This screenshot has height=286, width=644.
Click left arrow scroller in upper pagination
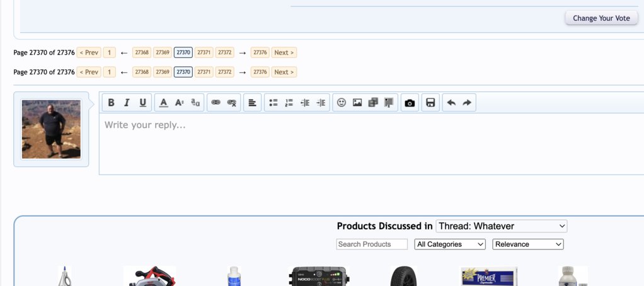[x=124, y=53]
